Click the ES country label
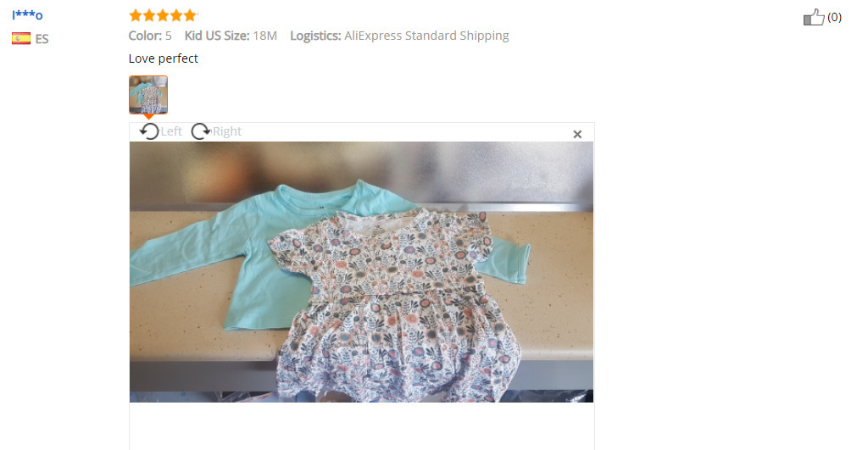Viewport: 868px width, 450px height. pyautogui.click(x=42, y=39)
